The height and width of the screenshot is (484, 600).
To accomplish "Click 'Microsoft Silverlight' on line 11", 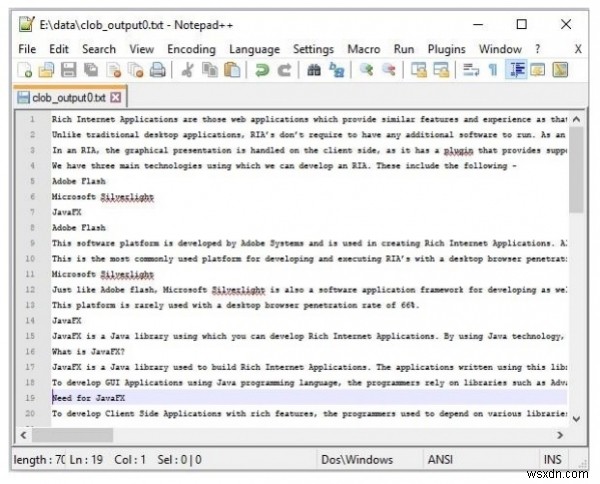I will [x=103, y=274].
